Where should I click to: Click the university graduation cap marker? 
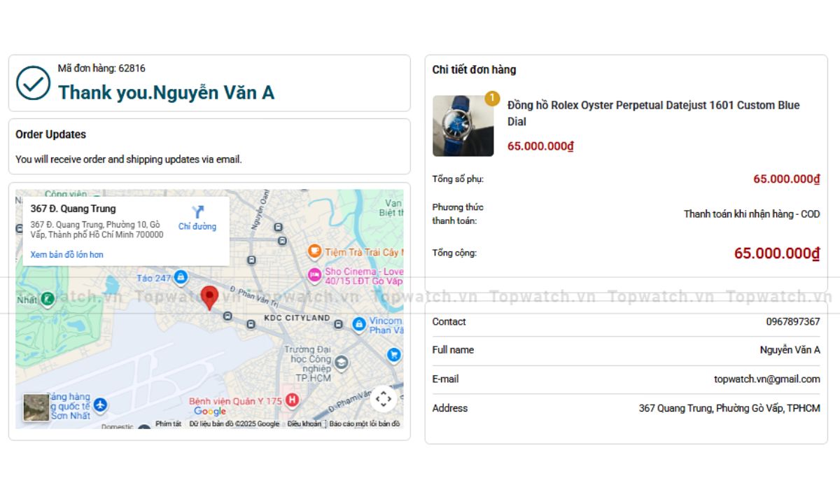pos(341,362)
